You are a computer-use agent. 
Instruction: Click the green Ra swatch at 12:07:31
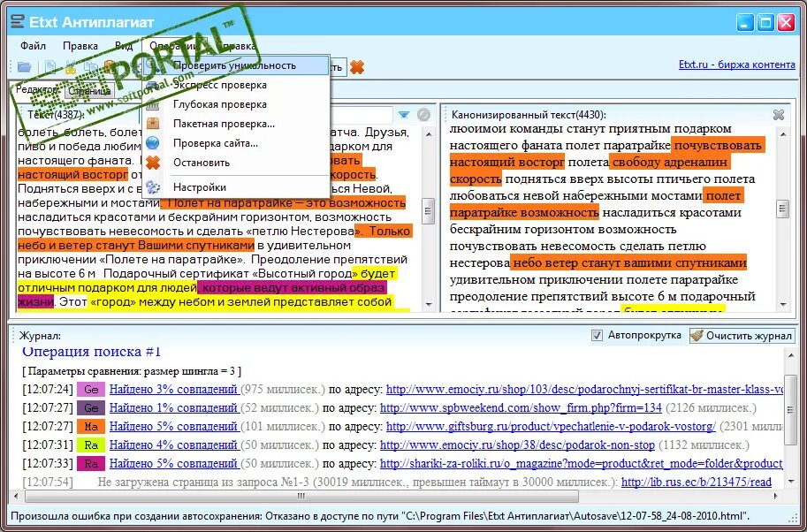pyautogui.click(x=91, y=445)
